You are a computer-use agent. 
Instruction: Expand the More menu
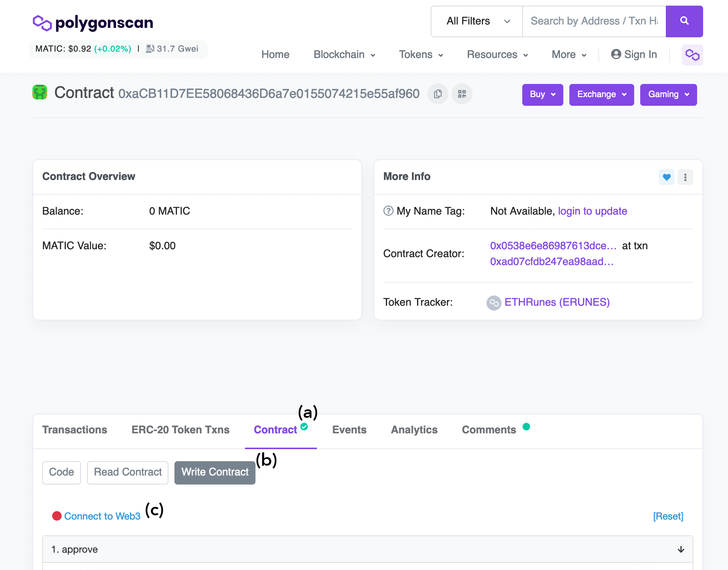pos(569,55)
